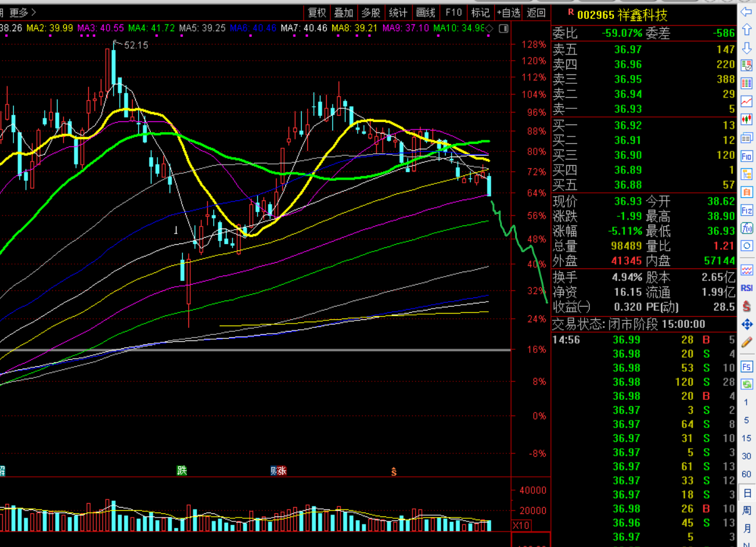
Task: Click the 委比 value -59.07%
Action: coord(622,33)
